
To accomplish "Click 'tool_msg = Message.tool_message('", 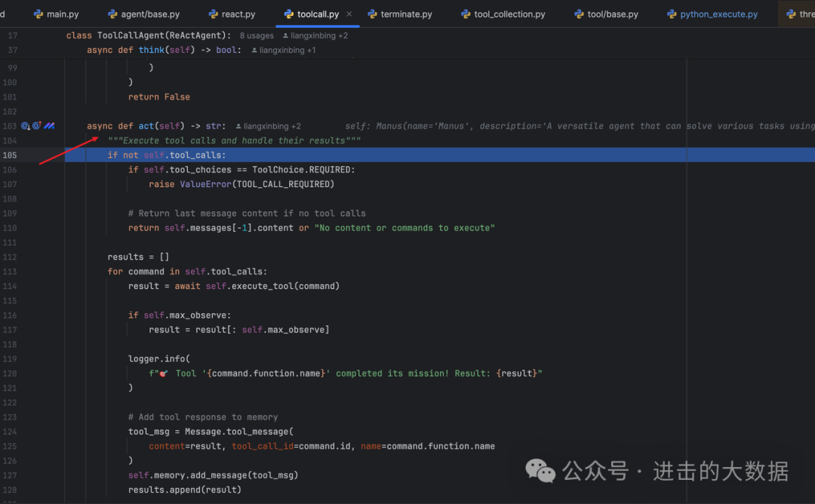I will point(211,432).
